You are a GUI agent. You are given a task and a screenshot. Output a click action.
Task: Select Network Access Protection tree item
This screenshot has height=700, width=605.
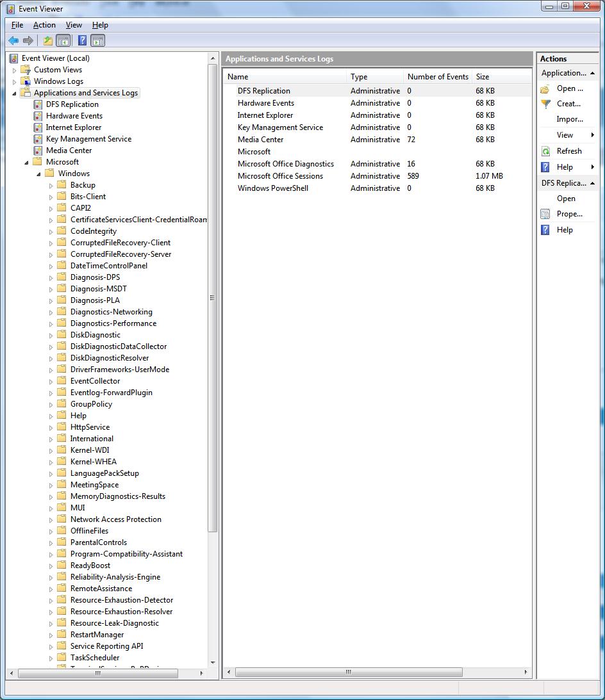pyautogui.click(x=116, y=519)
